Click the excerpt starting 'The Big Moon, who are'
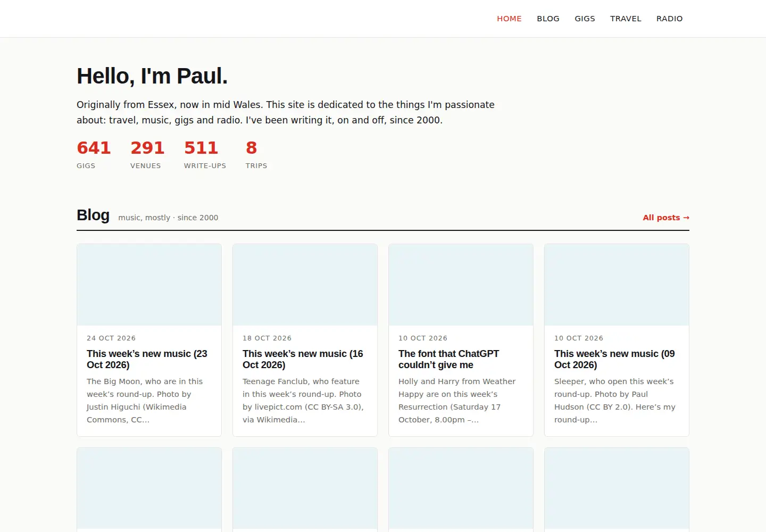 145,401
